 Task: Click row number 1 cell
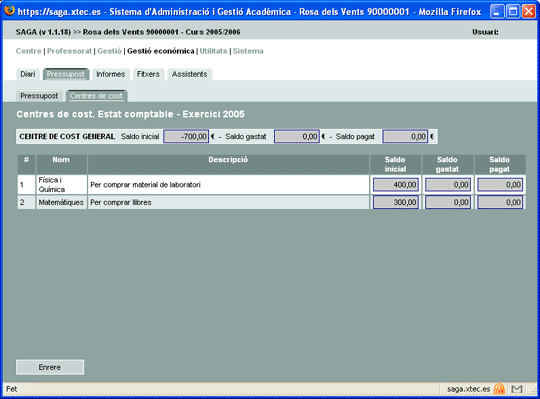(26, 185)
